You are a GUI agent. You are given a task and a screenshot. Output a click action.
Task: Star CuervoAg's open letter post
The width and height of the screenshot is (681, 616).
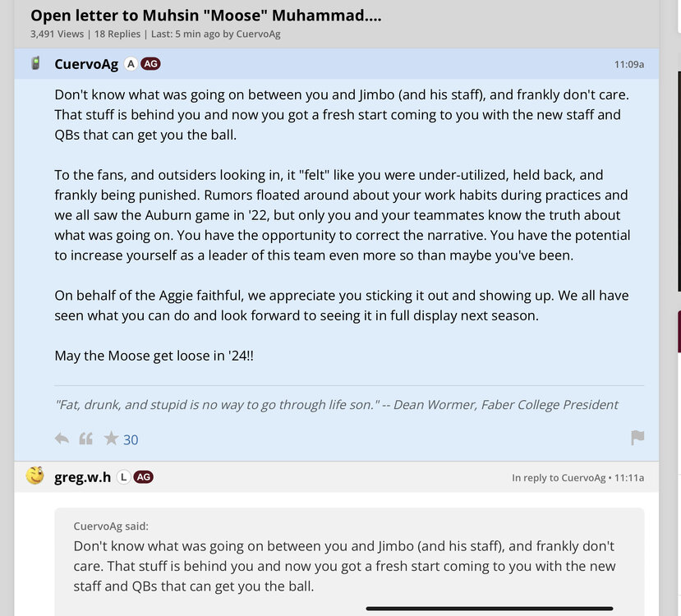point(111,439)
